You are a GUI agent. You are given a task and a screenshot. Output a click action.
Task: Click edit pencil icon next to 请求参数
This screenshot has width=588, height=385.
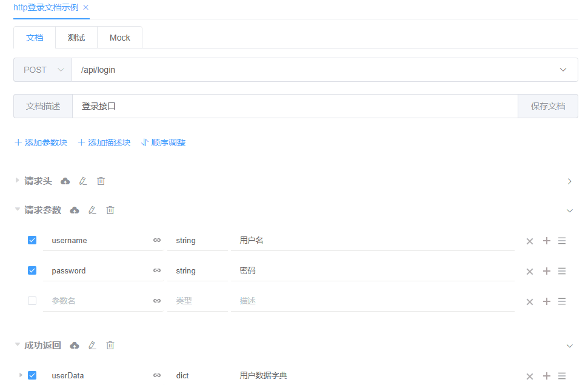pyautogui.click(x=92, y=210)
